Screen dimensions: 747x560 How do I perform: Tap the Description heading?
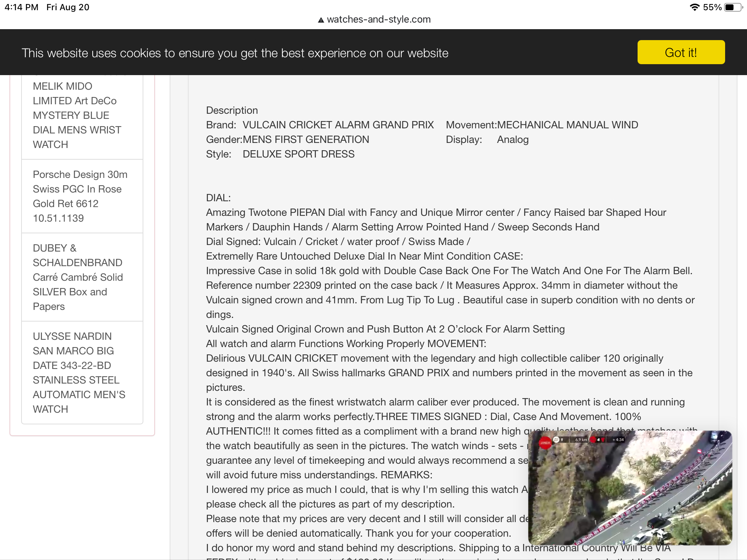pyautogui.click(x=232, y=110)
